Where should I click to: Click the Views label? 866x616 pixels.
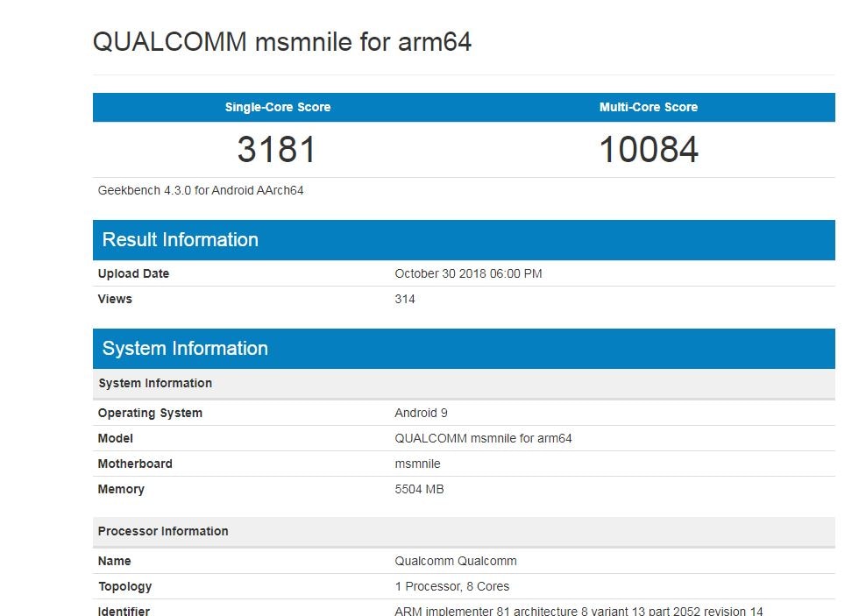pos(115,299)
